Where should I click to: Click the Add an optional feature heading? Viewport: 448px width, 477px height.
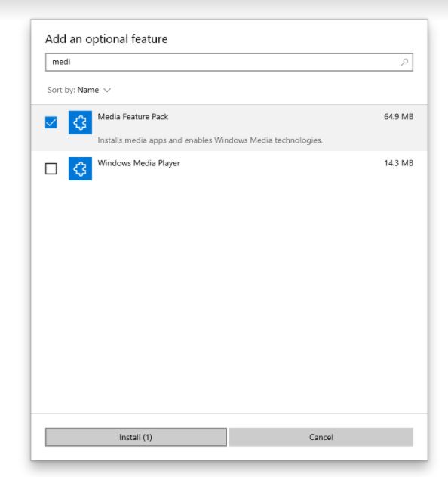pos(106,39)
